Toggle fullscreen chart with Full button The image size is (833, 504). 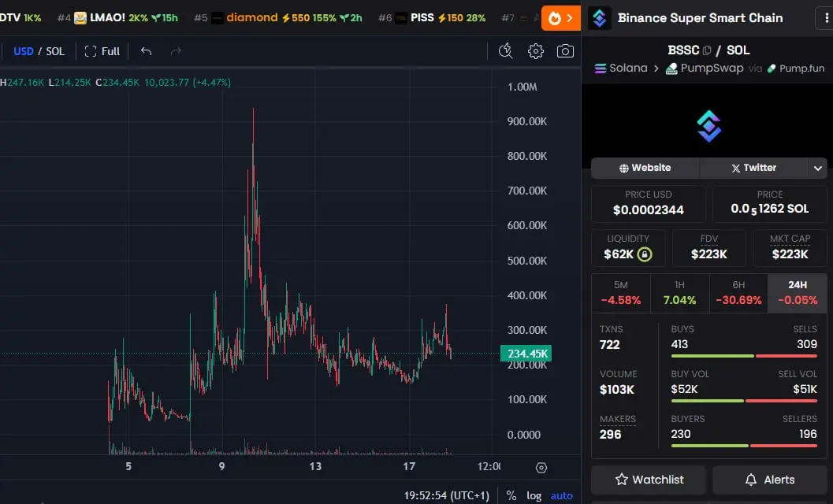[102, 51]
